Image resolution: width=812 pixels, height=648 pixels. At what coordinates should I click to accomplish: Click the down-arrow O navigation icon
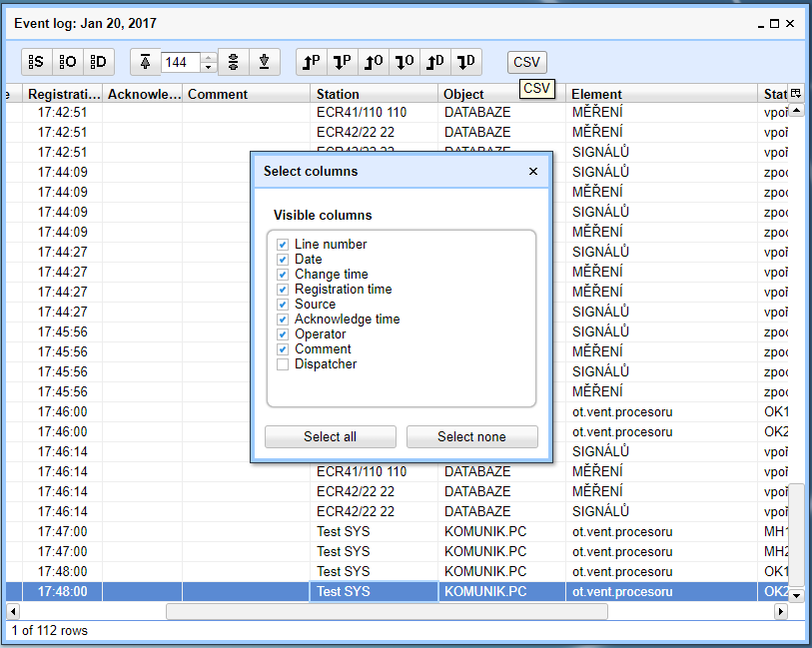coord(405,62)
